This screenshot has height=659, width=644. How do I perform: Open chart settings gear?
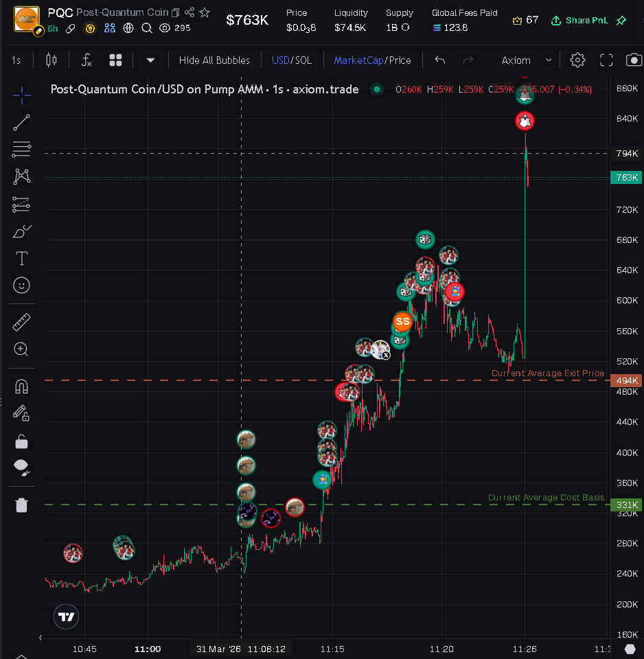(577, 60)
